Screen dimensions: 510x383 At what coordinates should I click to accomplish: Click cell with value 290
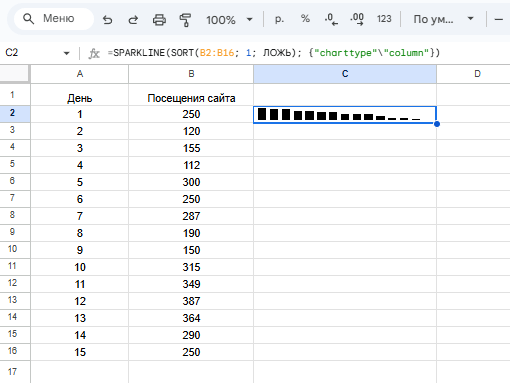click(191, 335)
